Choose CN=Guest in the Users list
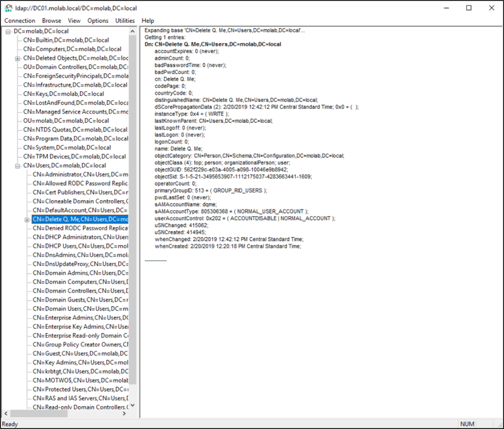The height and width of the screenshot is (429, 504). point(79,353)
